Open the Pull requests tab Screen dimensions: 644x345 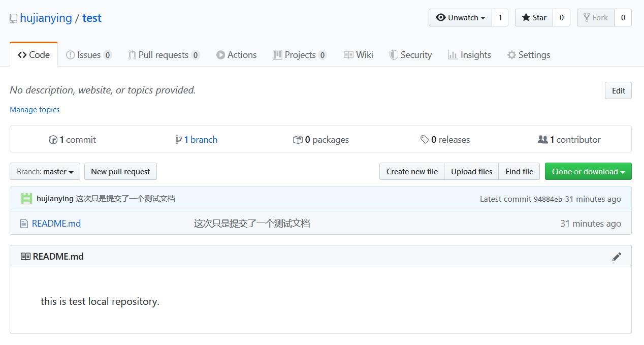pos(164,55)
